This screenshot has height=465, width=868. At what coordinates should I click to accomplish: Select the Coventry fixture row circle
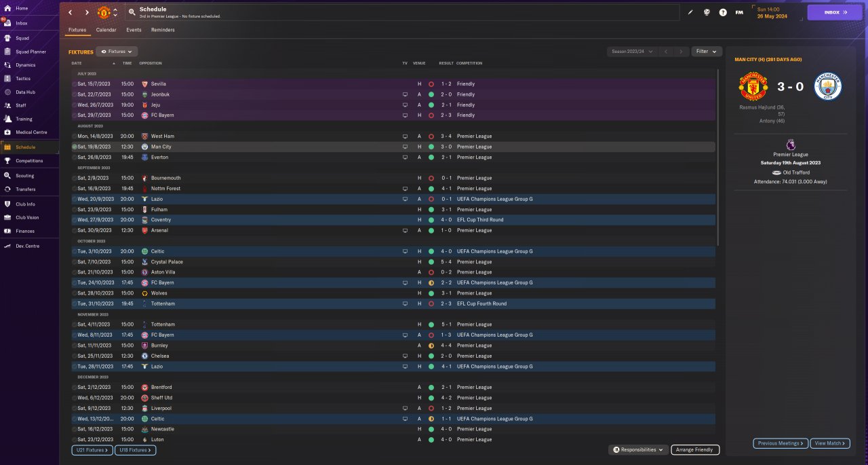[74, 220]
